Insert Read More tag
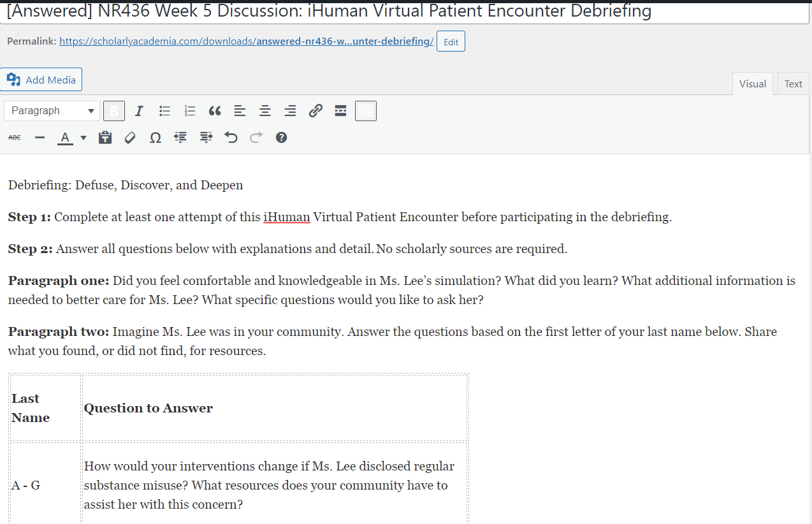Screen dimensions: 812x524 340,111
